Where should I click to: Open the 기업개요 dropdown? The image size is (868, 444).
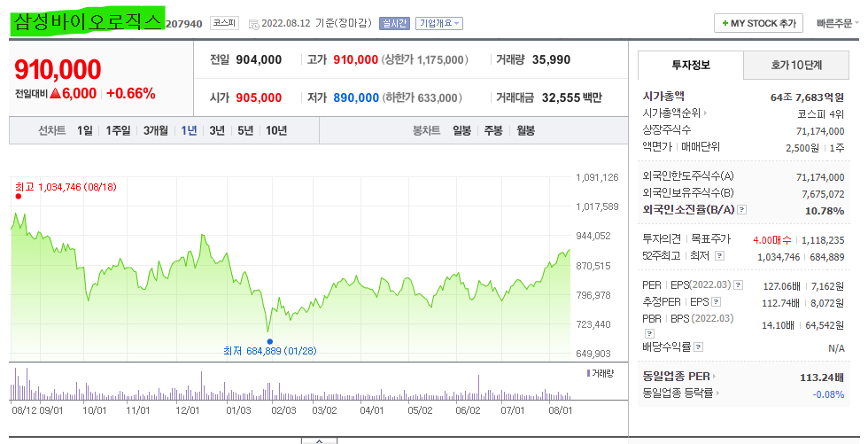pos(439,23)
